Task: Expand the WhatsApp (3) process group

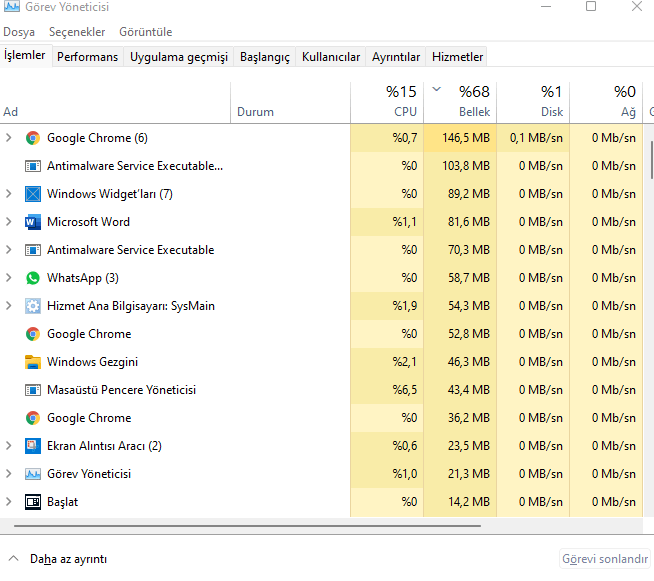Action: pos(10,278)
